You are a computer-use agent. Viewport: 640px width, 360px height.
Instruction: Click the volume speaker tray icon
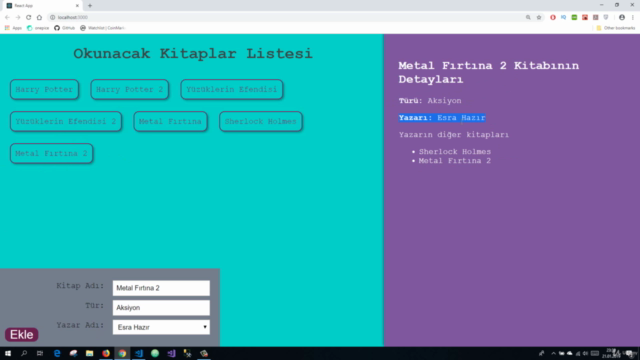click(585, 353)
